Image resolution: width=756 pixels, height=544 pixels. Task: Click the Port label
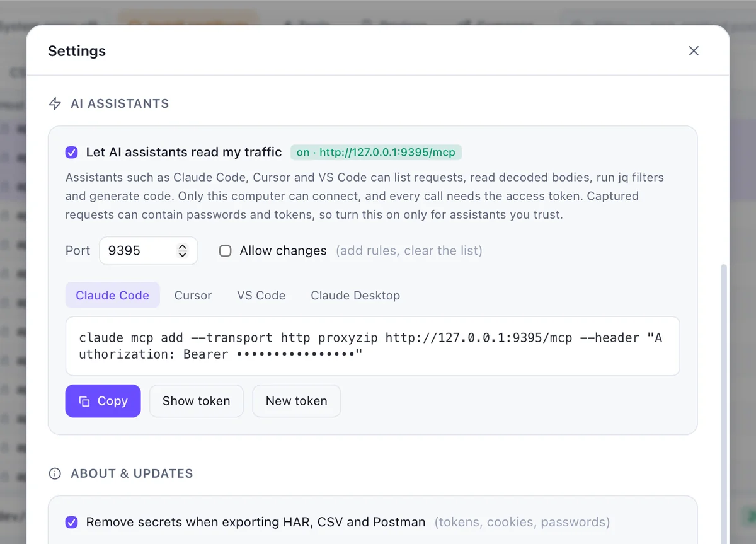point(78,251)
